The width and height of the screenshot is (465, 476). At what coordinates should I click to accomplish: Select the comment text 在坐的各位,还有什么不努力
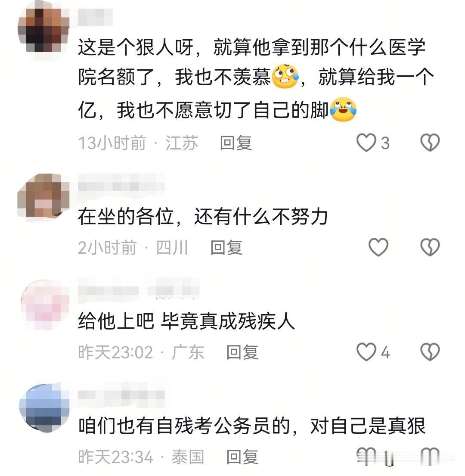[203, 217]
